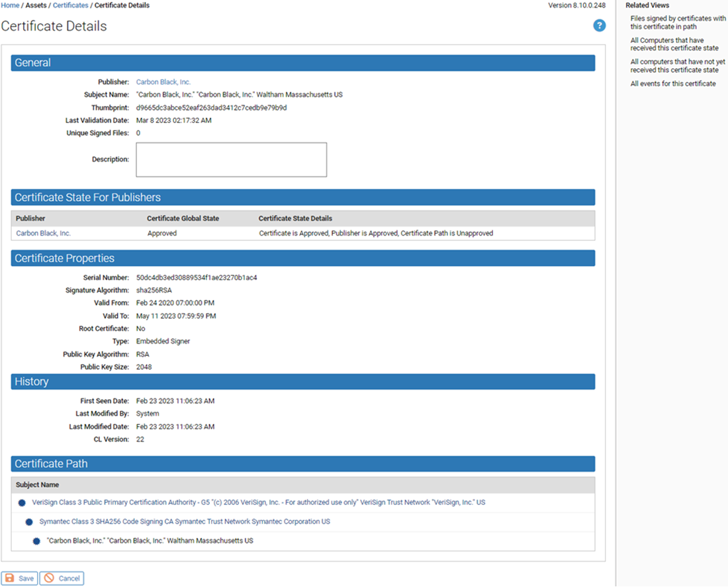Screen dimensions: 728x587
Task: Open Carbon Black, Inc. publisher link in General section
Action: point(163,81)
